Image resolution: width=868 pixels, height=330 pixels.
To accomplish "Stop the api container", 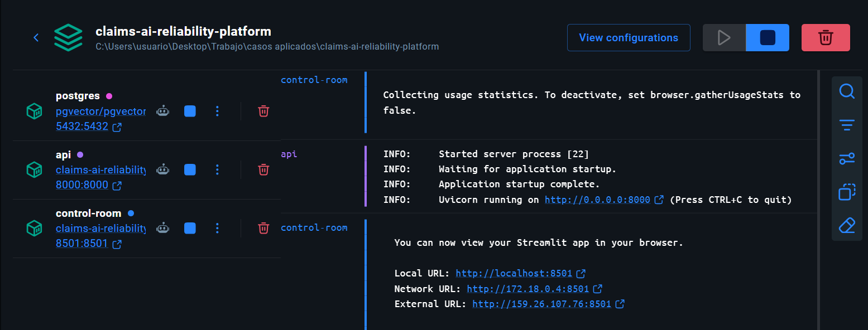I will pos(190,169).
